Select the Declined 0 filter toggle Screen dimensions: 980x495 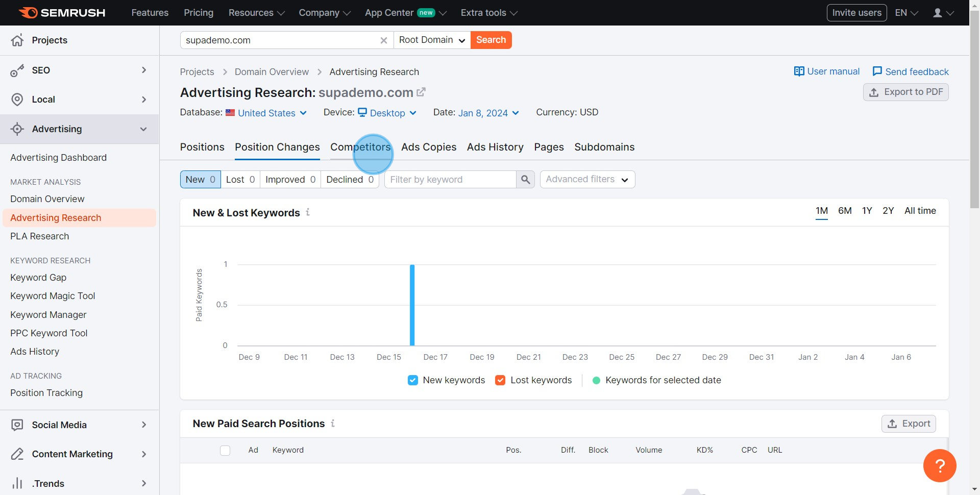coord(350,180)
